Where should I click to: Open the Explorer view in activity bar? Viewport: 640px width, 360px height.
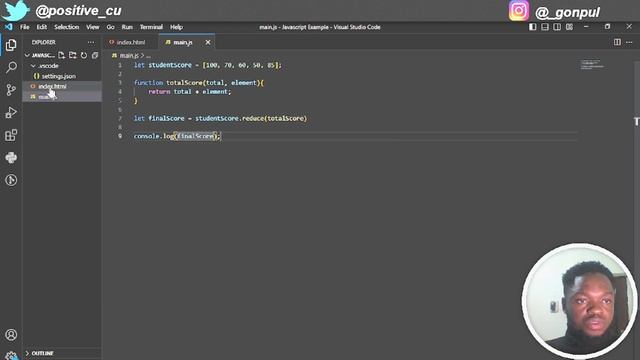(11, 45)
